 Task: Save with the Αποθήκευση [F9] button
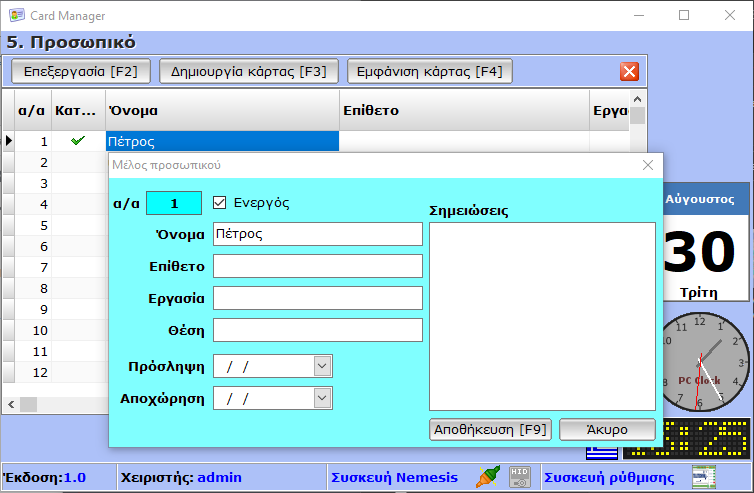[490, 429]
